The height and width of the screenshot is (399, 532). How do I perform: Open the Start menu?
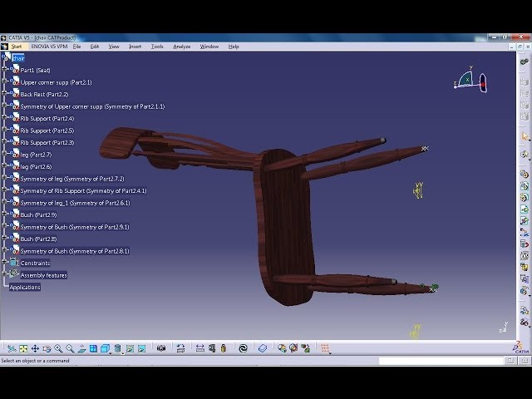click(x=16, y=47)
